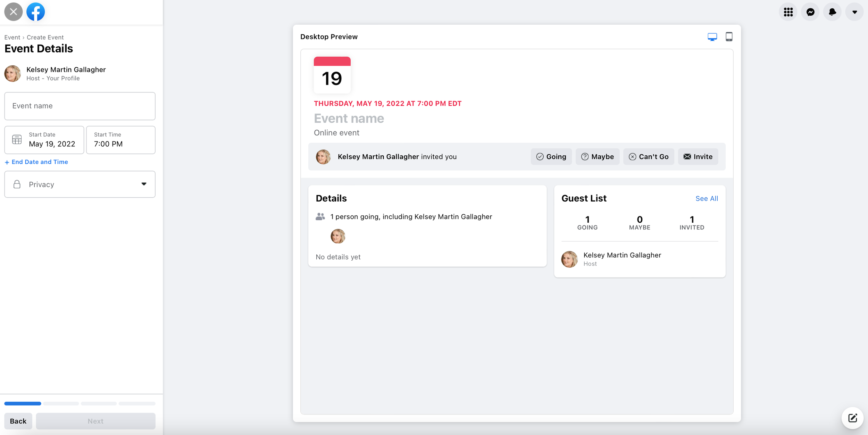Open the compose pencil icon

853,418
